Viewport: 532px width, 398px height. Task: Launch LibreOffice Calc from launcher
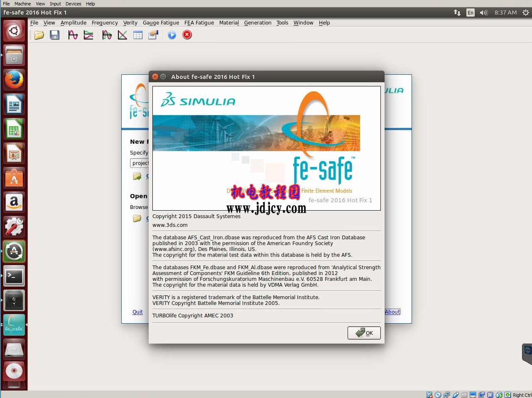[x=14, y=129]
